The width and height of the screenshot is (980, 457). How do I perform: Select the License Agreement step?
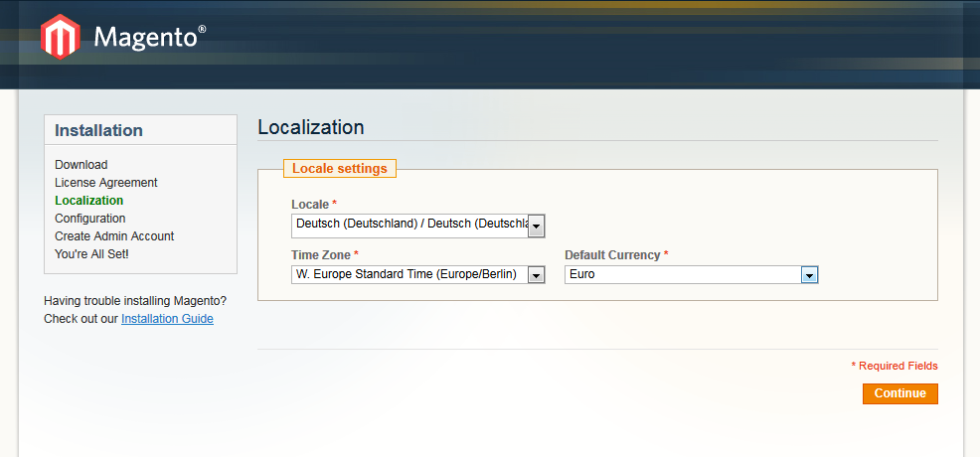[x=106, y=183]
